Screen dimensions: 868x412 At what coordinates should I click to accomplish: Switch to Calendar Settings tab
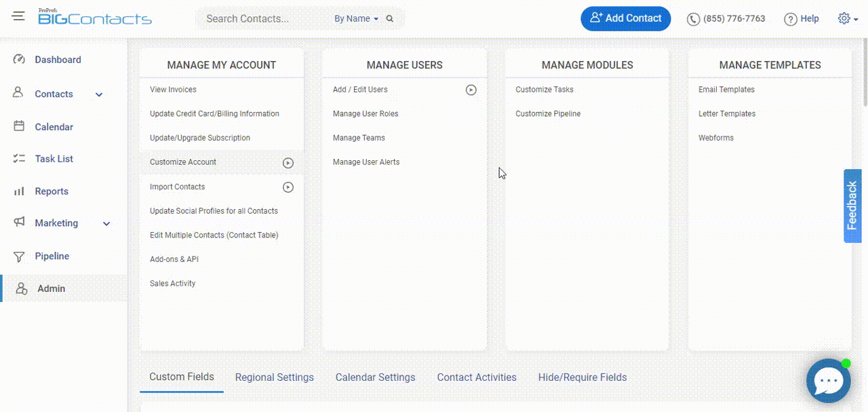click(x=375, y=377)
